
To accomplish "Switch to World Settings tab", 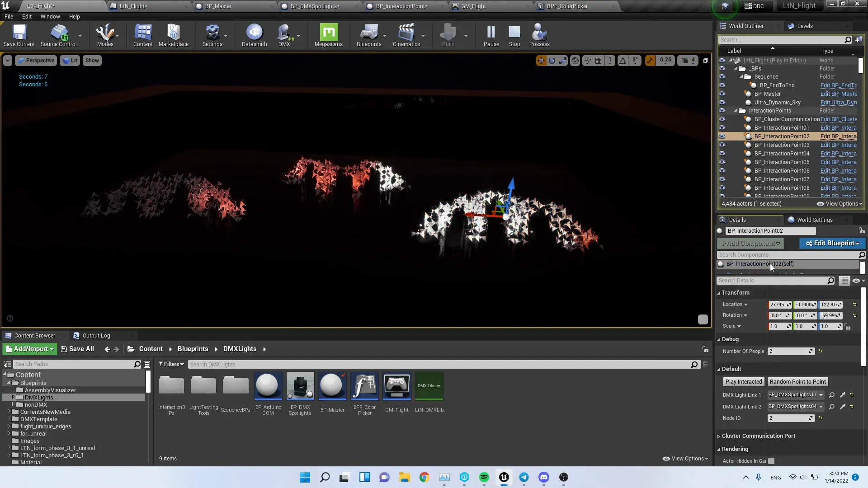I will tap(815, 220).
